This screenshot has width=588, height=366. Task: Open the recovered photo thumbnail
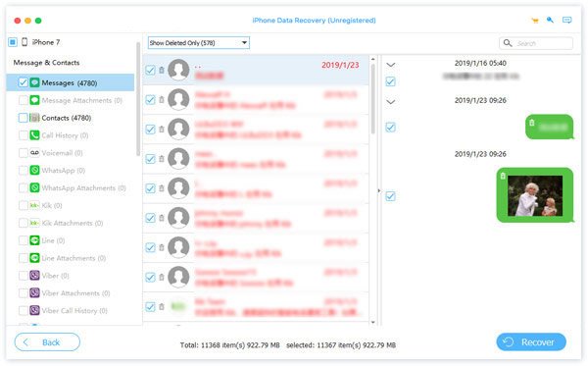click(x=535, y=195)
